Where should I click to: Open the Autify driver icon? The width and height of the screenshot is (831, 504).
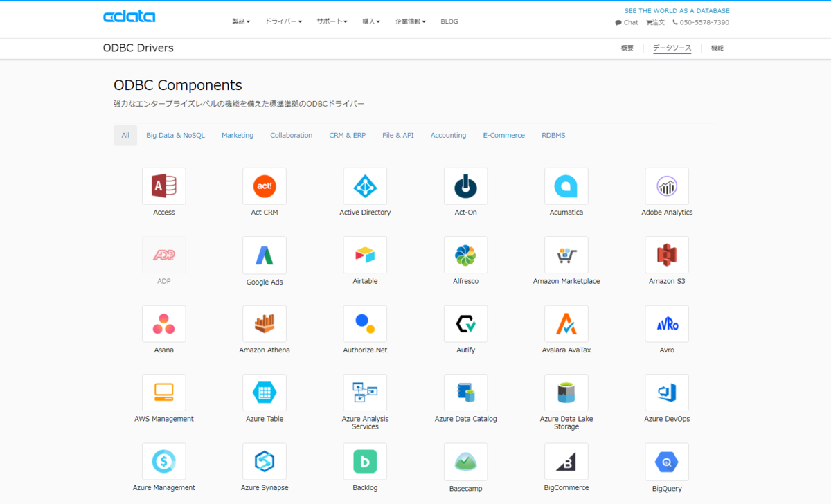coord(465,324)
